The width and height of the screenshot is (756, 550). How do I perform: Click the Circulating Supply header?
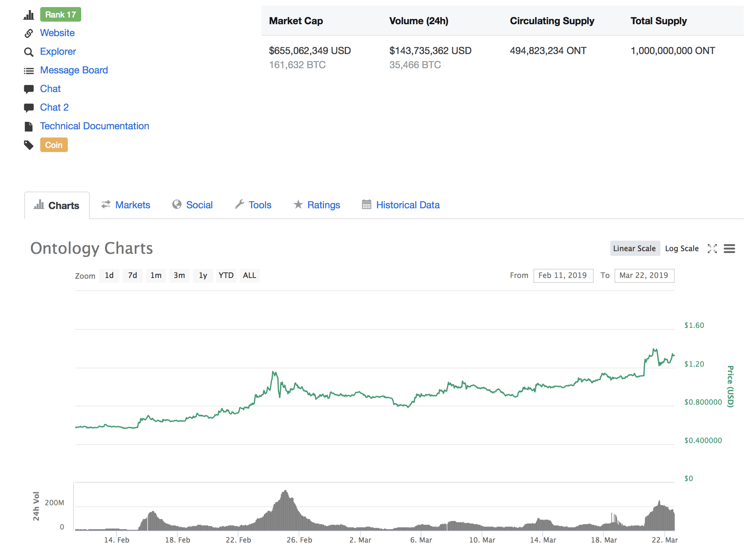552,21
